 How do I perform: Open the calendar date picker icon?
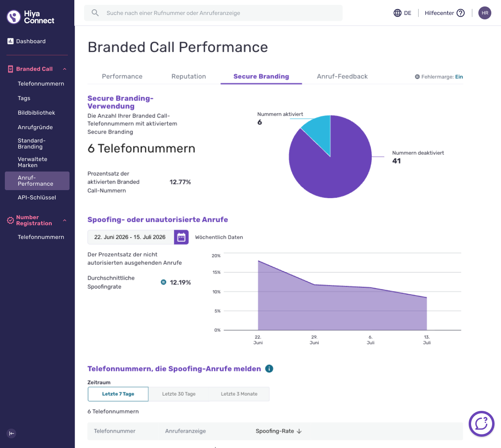(181, 237)
